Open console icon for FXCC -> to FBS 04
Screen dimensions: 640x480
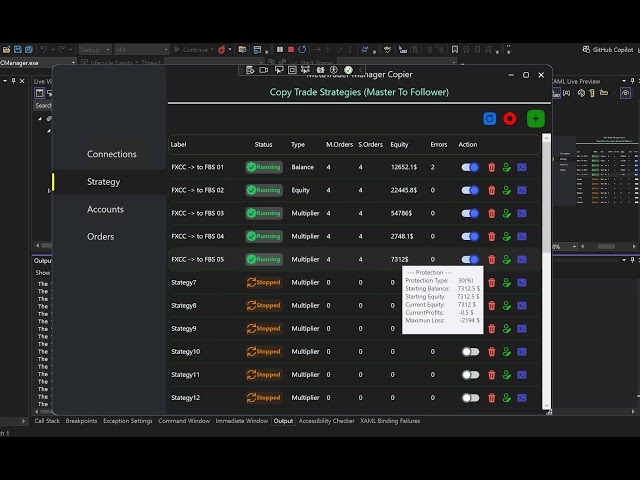coord(522,236)
